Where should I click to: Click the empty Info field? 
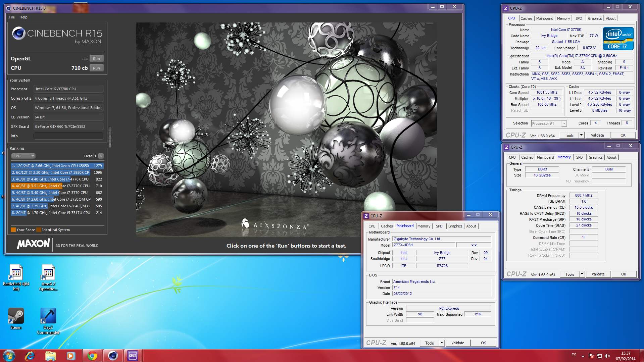pos(68,136)
